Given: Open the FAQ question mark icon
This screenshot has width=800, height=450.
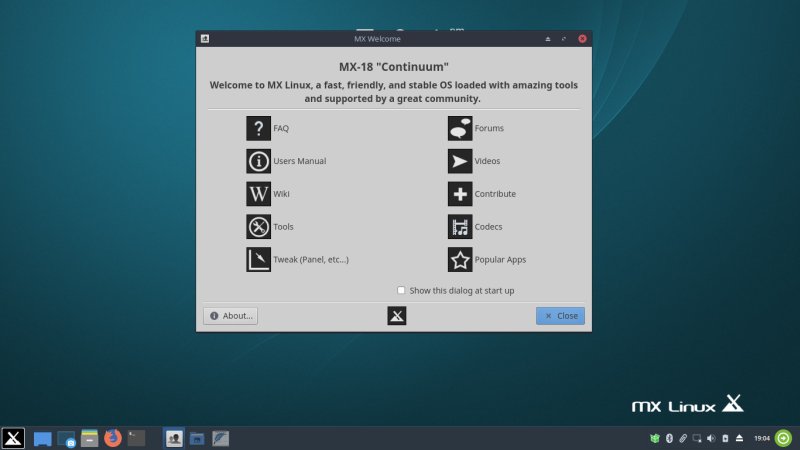Looking at the screenshot, I should (x=258, y=128).
